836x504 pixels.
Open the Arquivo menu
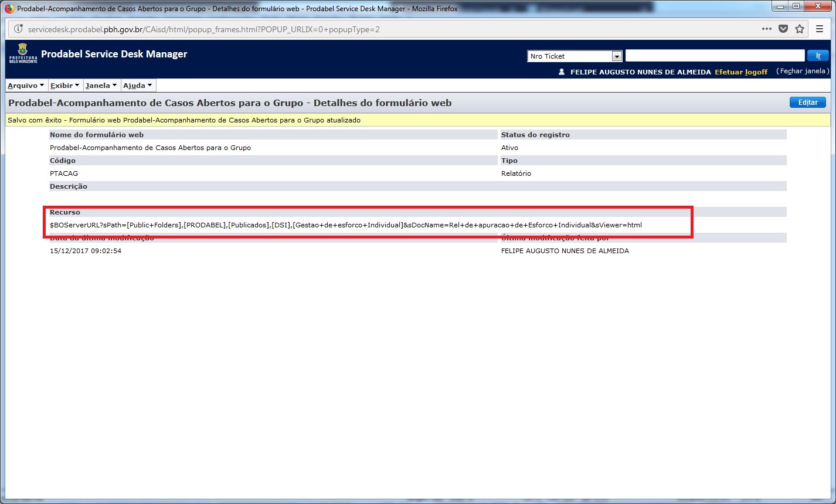pyautogui.click(x=26, y=86)
